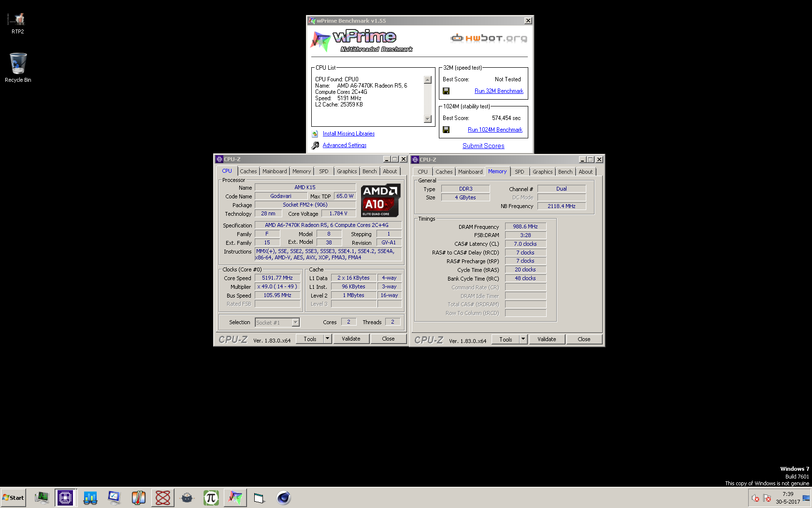The height and width of the screenshot is (508, 812).
Task: Click the 1024M benchmark save floppy icon
Action: pyautogui.click(x=446, y=130)
